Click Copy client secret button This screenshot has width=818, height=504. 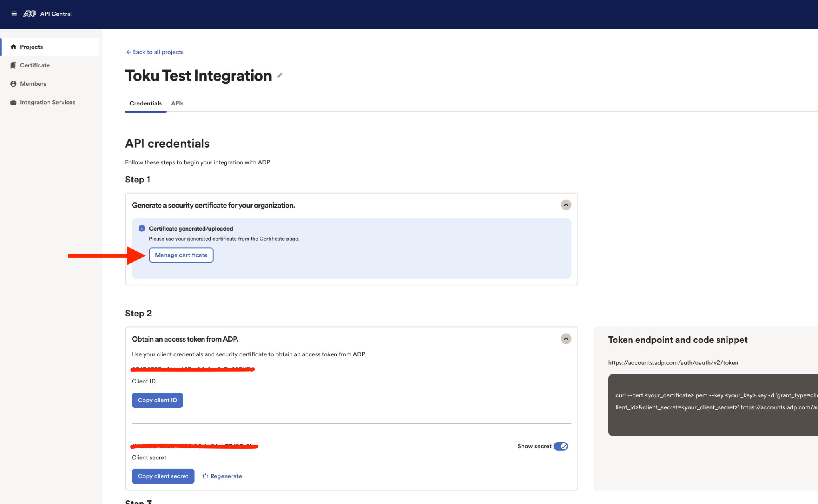pos(163,476)
